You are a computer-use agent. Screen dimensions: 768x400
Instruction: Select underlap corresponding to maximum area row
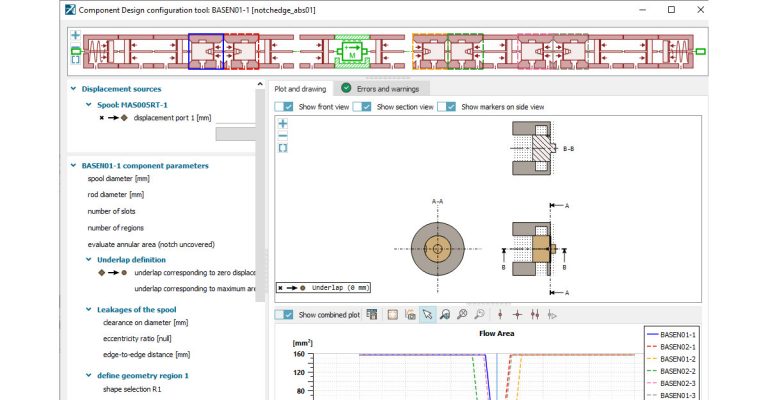pos(195,289)
